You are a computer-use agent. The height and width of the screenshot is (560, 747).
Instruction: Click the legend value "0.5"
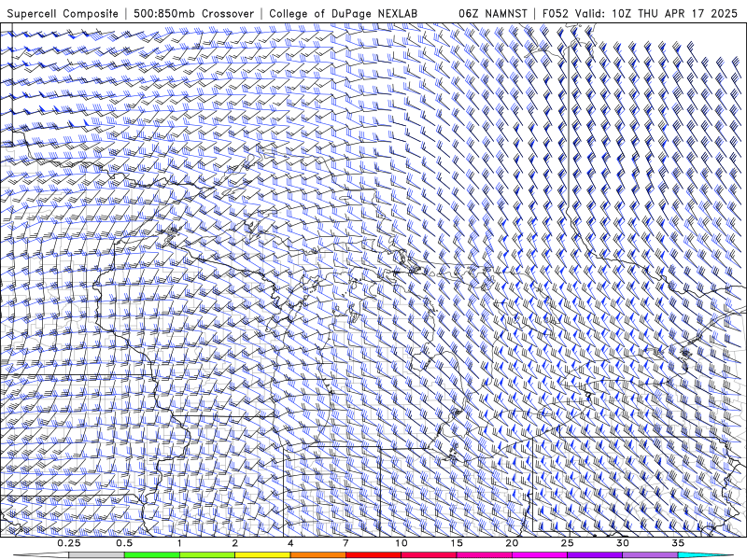point(124,543)
